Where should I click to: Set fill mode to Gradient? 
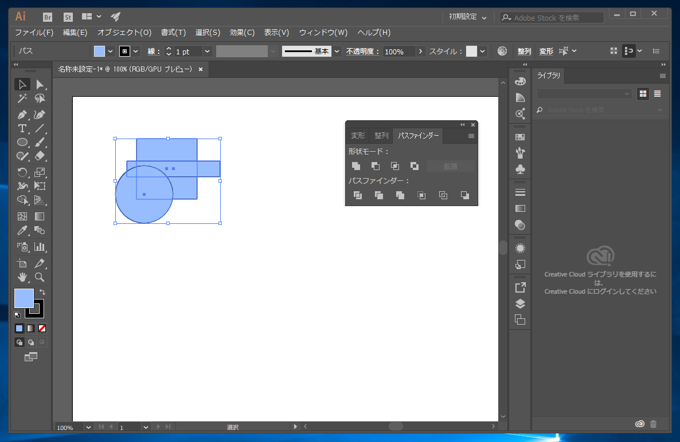(x=30, y=328)
